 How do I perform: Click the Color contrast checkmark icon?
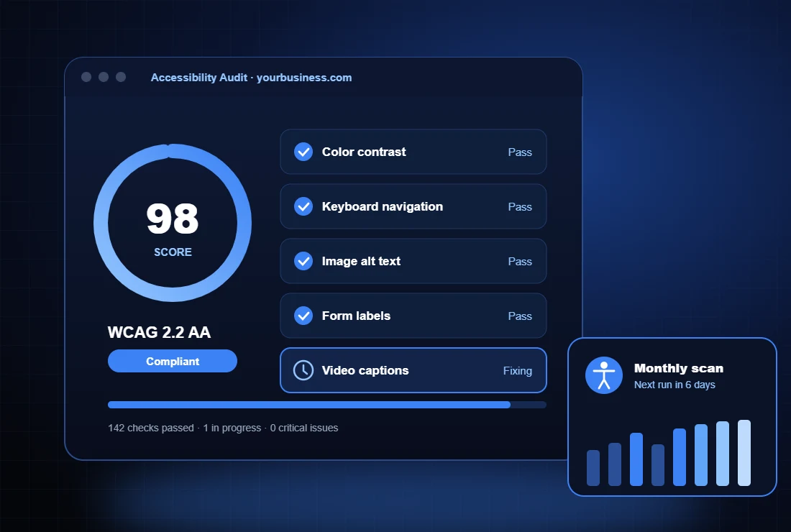[x=303, y=152]
